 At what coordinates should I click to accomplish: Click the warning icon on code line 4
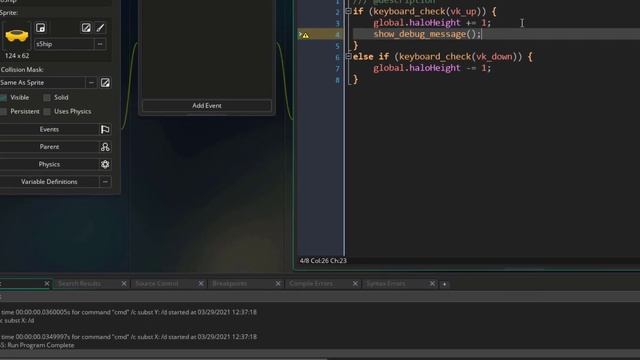tap(306, 36)
